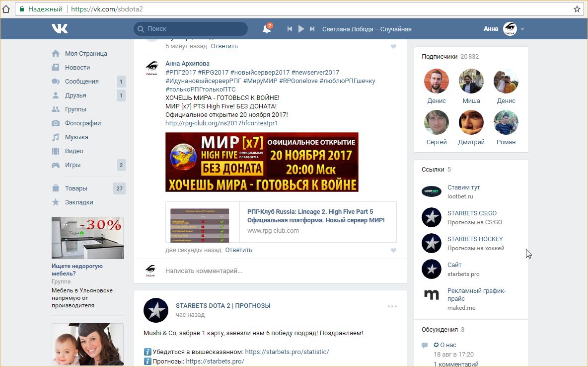The height and width of the screenshot is (367, 588).
Task: Open subscriber Миша's avatar
Action: pyautogui.click(x=471, y=81)
